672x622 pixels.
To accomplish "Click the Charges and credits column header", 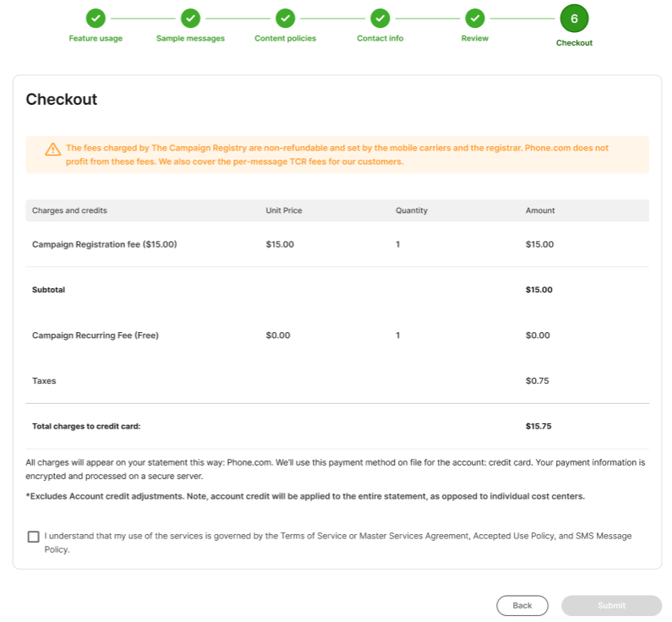I will (69, 210).
